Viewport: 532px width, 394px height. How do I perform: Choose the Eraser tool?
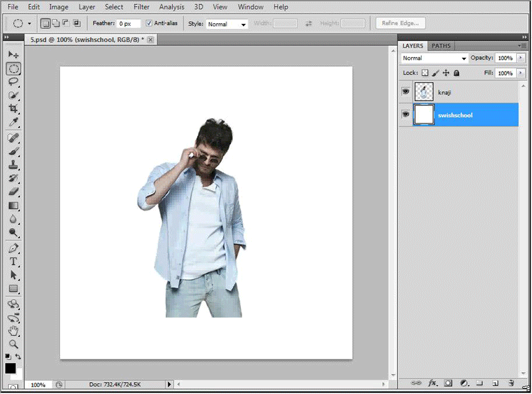13,192
